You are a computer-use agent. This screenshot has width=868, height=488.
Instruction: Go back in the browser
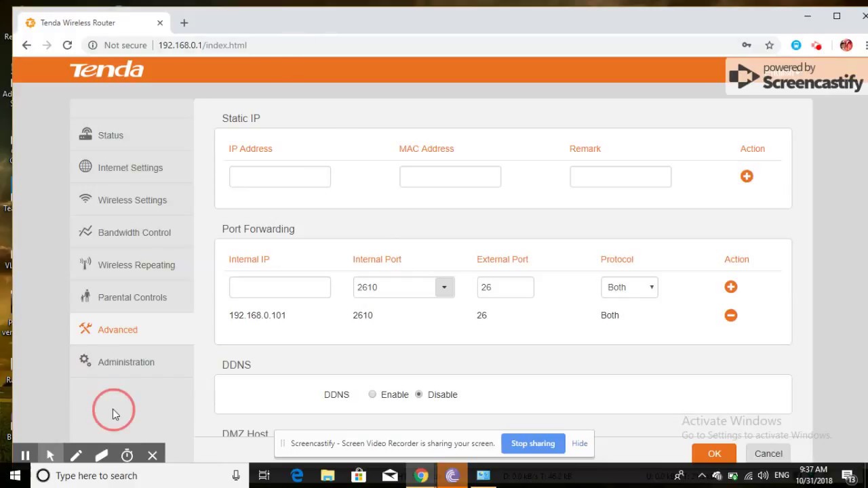click(26, 45)
